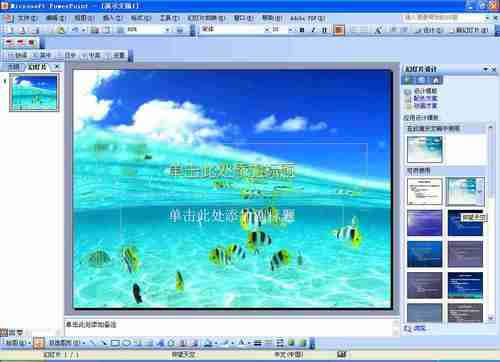Image resolution: width=500 pixels, height=362 pixels.
Task: Open the 幻灯片放映 Slide Show menu
Action: tap(206, 18)
